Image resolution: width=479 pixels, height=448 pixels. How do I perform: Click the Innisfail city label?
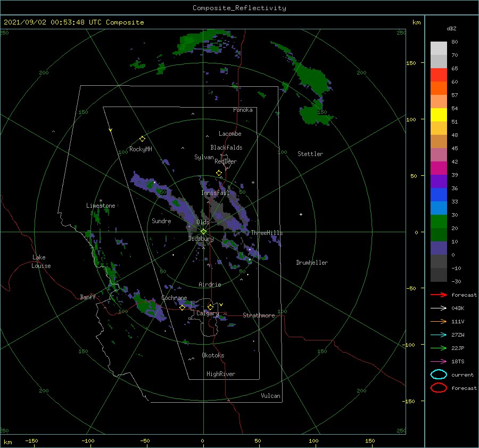pyautogui.click(x=215, y=193)
